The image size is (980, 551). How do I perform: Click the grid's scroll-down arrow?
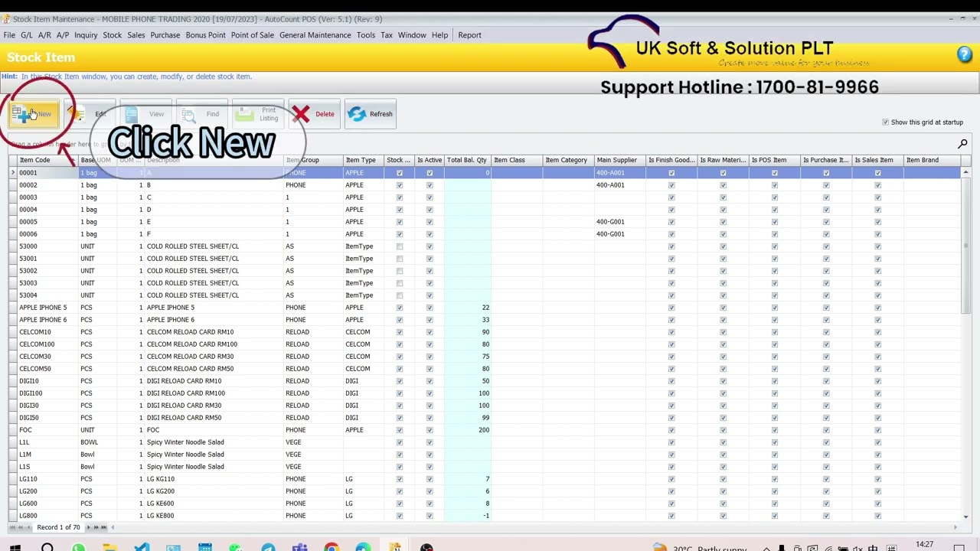point(965,517)
